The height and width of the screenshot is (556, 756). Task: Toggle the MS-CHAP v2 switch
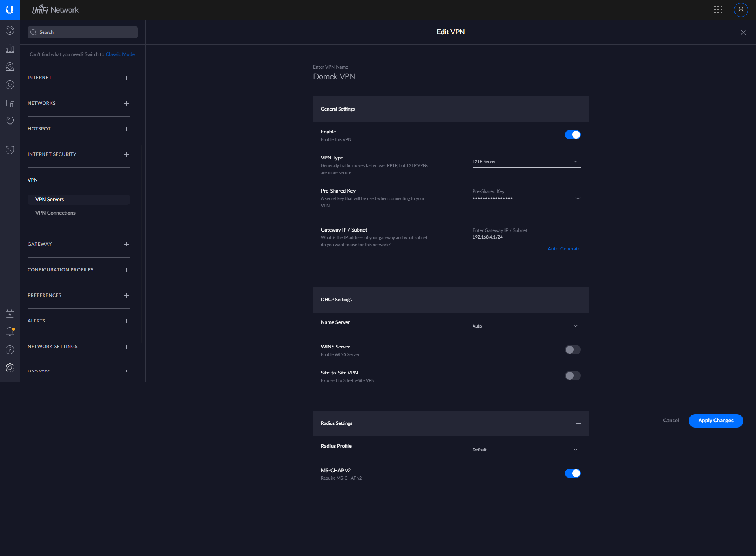pyautogui.click(x=573, y=473)
